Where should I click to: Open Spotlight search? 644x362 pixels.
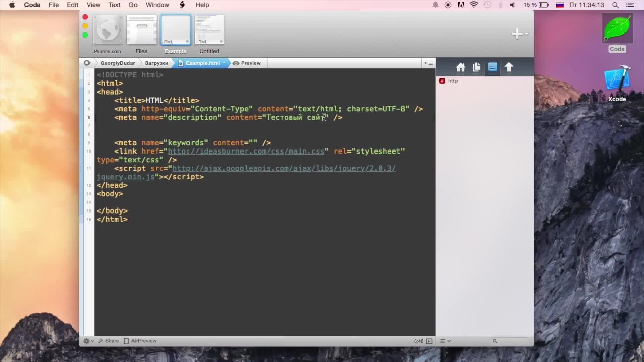click(615, 5)
